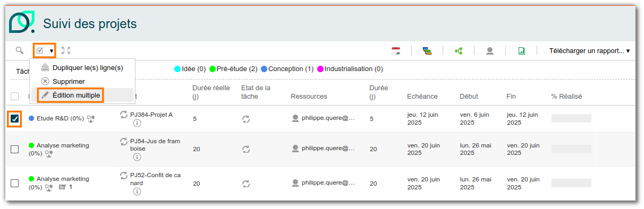Toggle the select-all header checkbox

coord(15,97)
